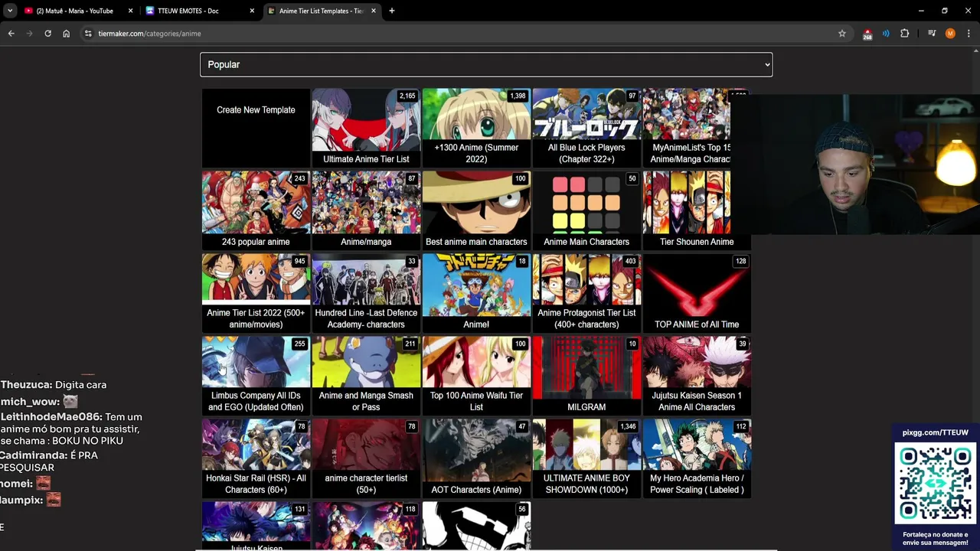Viewport: 980px width, 551px height.
Task: View site information for tiermaker.com
Action: [x=88, y=34]
